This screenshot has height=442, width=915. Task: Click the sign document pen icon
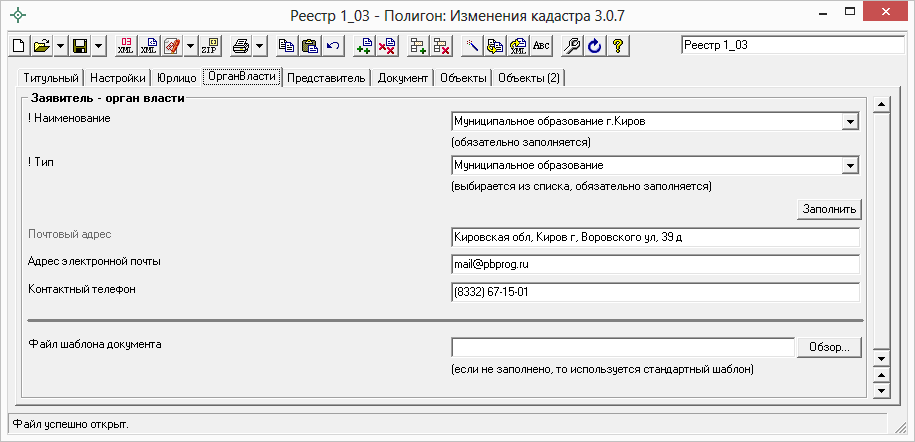(172, 46)
